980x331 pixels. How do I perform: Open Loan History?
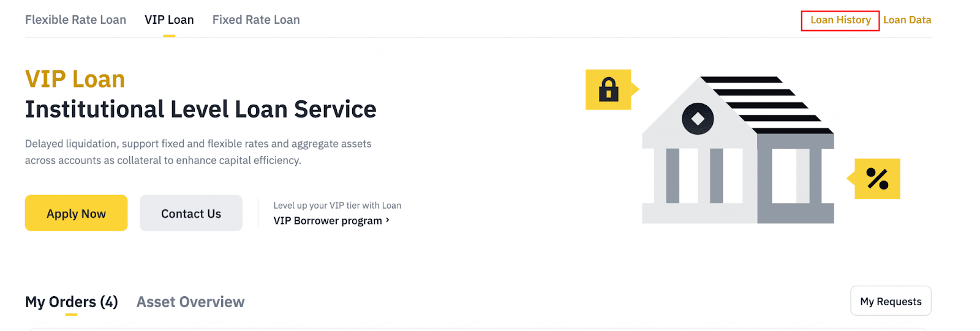pos(840,20)
